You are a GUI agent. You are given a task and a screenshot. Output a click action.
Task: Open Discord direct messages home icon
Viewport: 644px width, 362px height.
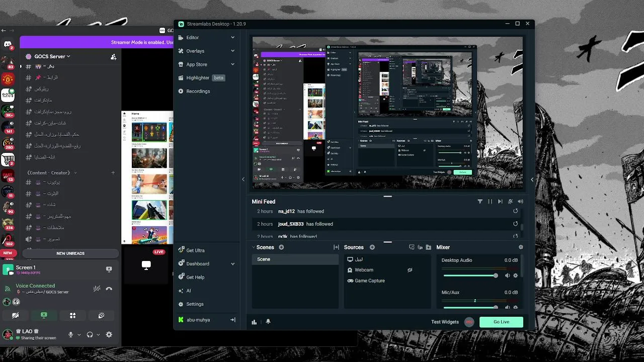(8, 45)
